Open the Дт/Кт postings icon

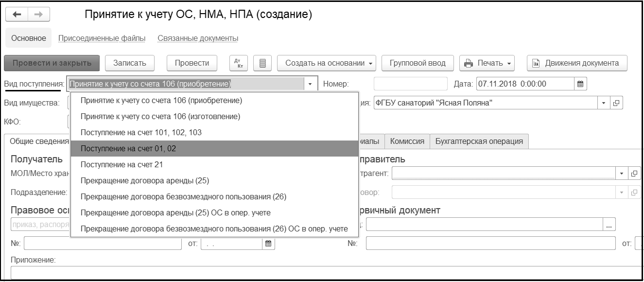(x=239, y=63)
